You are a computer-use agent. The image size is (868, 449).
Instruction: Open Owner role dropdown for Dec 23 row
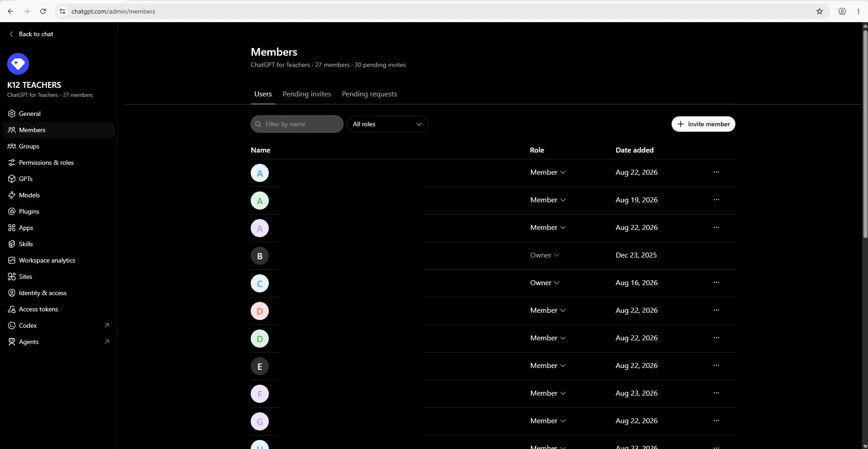(x=545, y=255)
